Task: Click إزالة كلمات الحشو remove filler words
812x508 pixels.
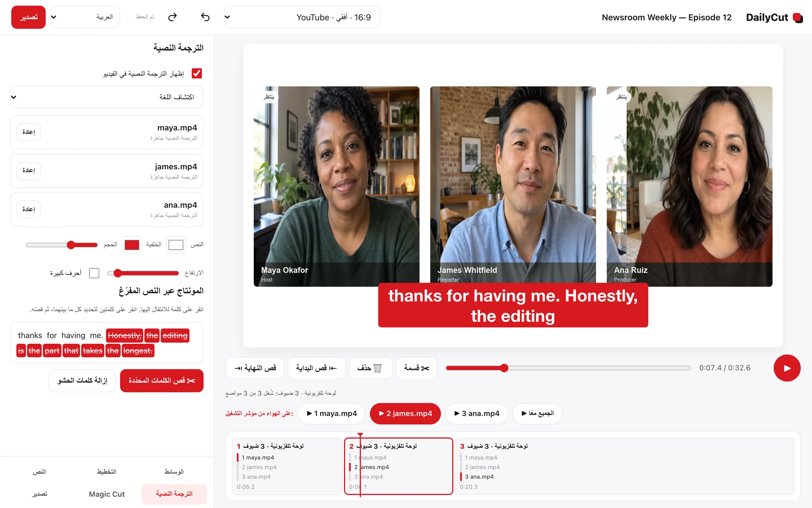Action: point(82,380)
